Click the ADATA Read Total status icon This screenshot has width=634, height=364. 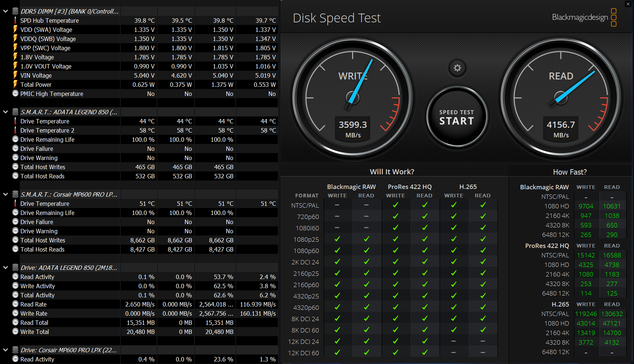(15, 322)
